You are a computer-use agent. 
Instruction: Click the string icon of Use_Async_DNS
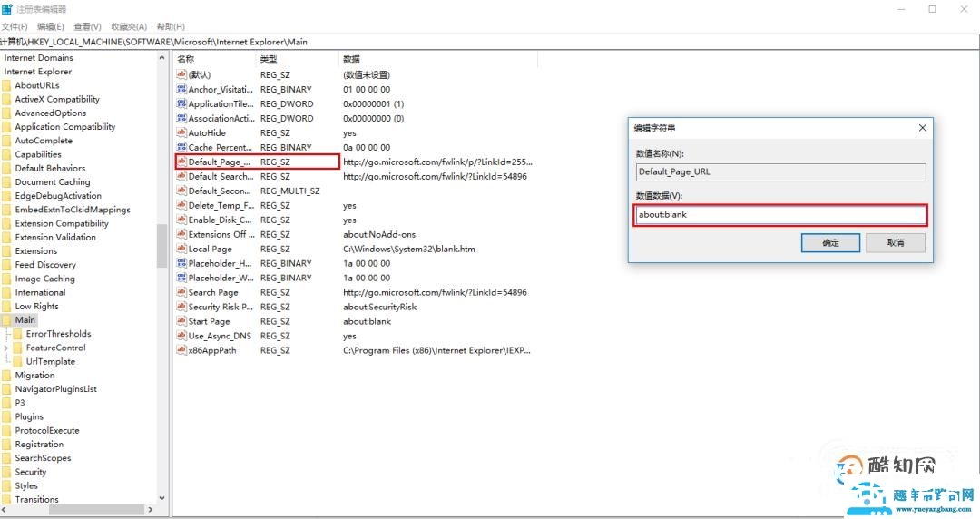pos(181,335)
